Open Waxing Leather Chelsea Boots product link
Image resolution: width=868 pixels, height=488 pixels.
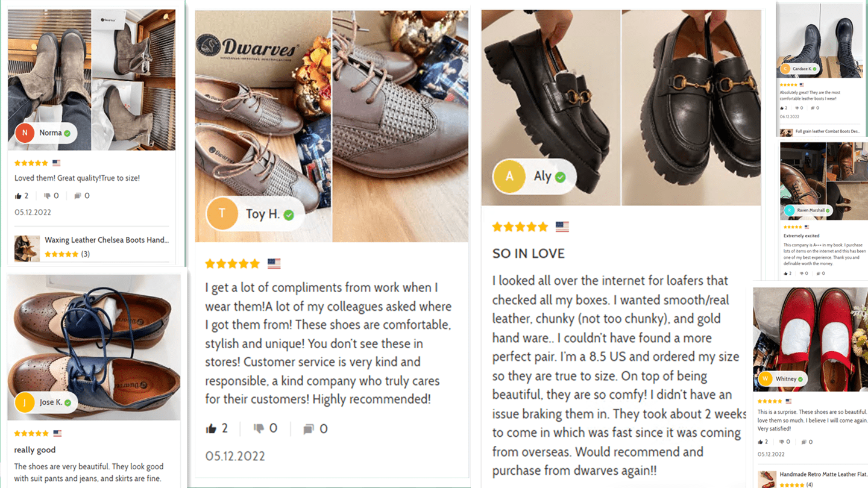click(106, 240)
